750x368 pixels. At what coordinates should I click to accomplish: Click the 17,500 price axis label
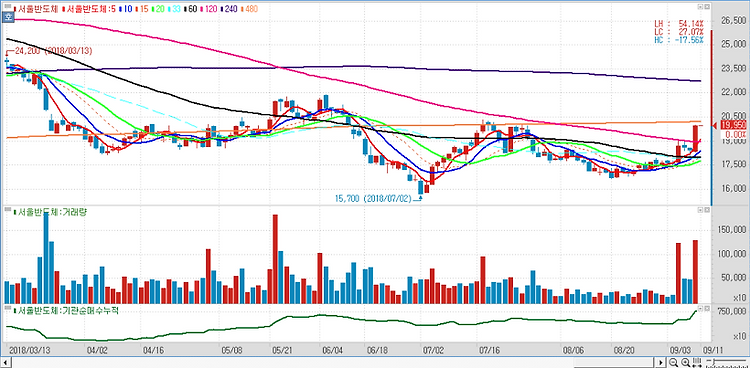point(734,164)
